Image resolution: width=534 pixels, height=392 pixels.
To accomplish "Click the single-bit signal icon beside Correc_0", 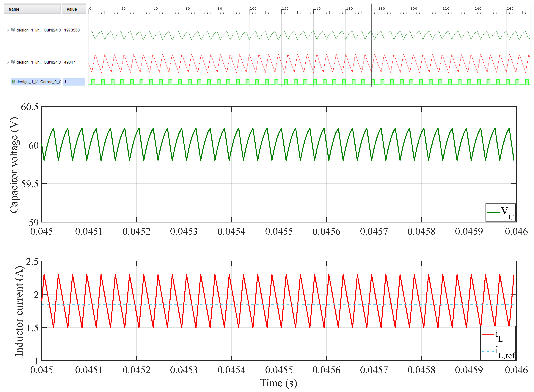I will point(13,82).
